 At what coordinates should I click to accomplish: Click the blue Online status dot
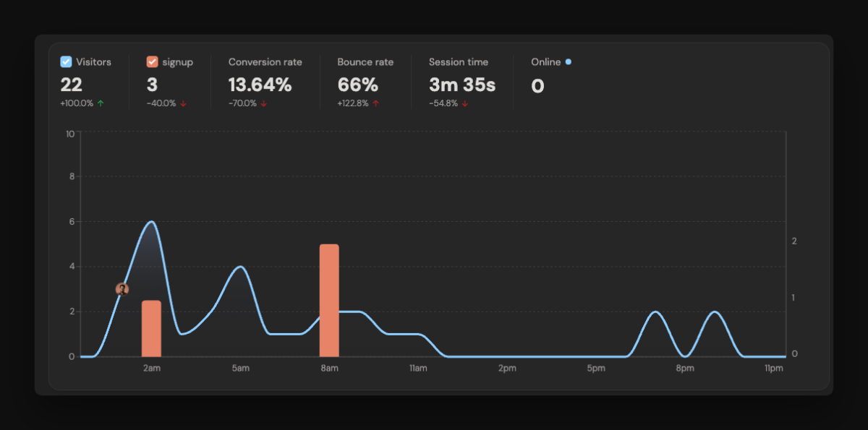point(569,62)
